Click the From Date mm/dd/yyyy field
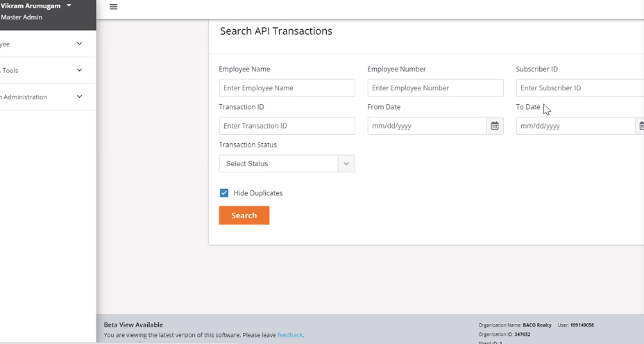The width and height of the screenshot is (644, 344). pyautogui.click(x=427, y=126)
